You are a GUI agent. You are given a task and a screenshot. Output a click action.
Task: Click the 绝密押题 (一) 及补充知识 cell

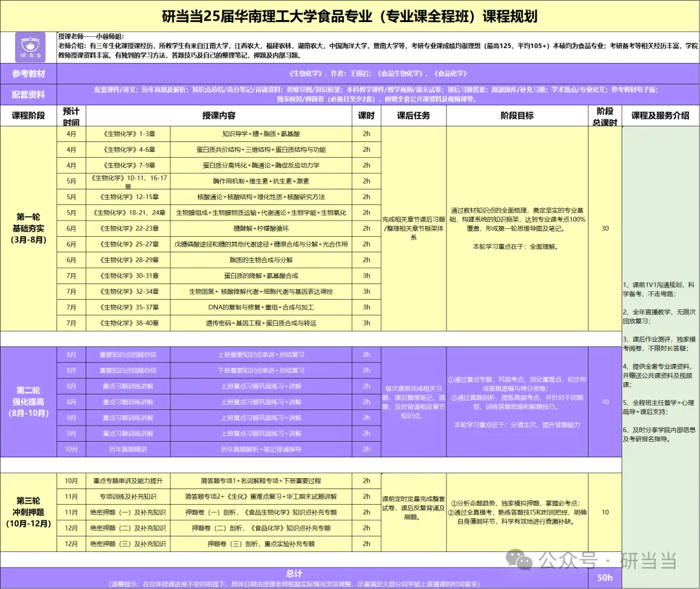pos(128,512)
